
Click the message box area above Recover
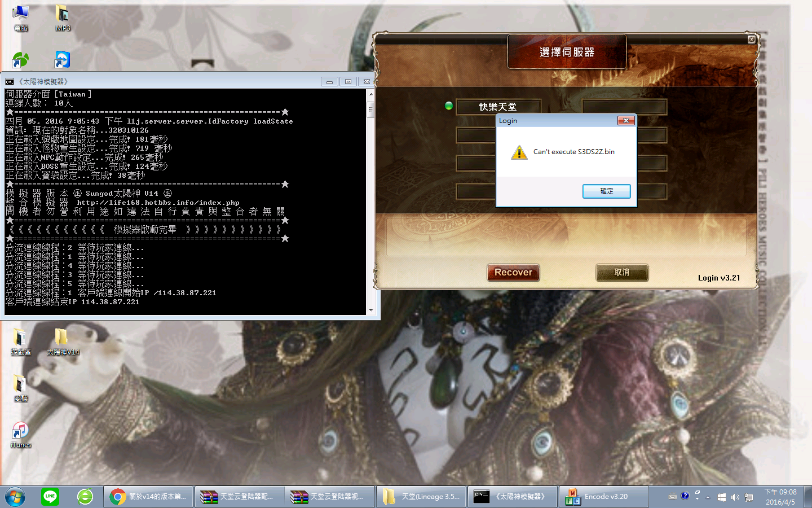[x=566, y=237]
